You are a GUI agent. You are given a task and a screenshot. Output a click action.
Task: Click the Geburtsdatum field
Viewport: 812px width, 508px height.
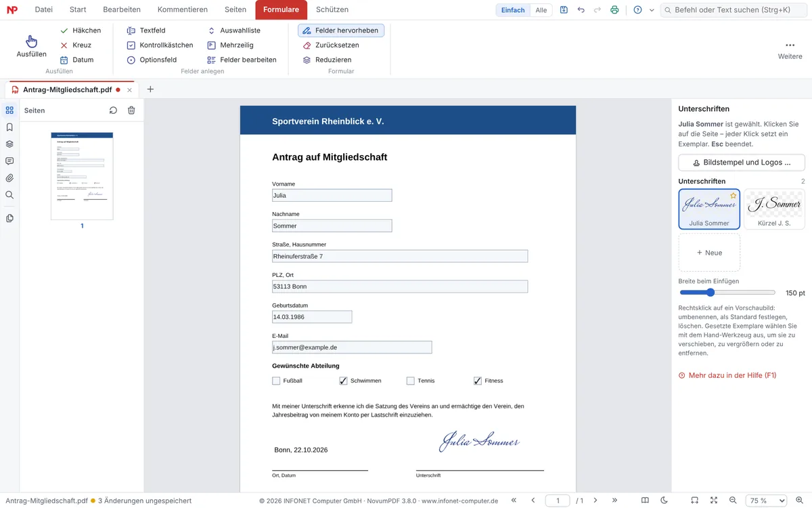click(x=312, y=316)
